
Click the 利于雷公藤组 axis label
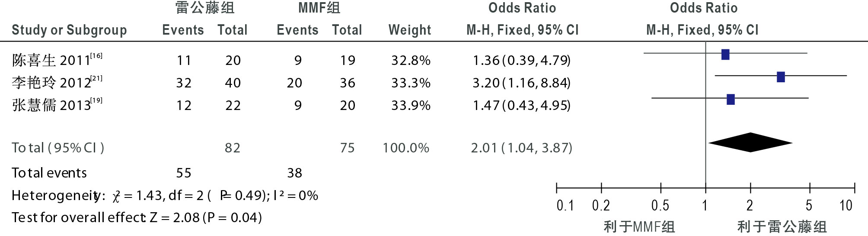tap(782, 226)
